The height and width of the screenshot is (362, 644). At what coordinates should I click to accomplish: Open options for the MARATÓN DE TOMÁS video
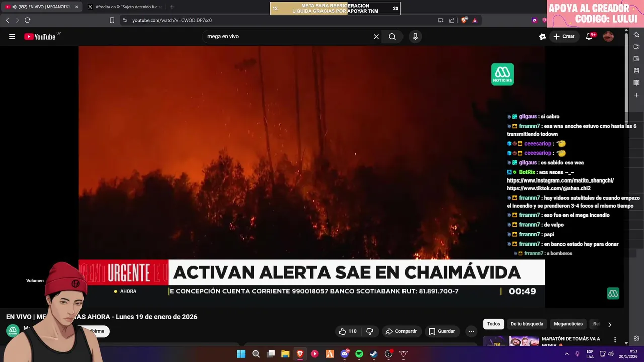click(x=615, y=340)
